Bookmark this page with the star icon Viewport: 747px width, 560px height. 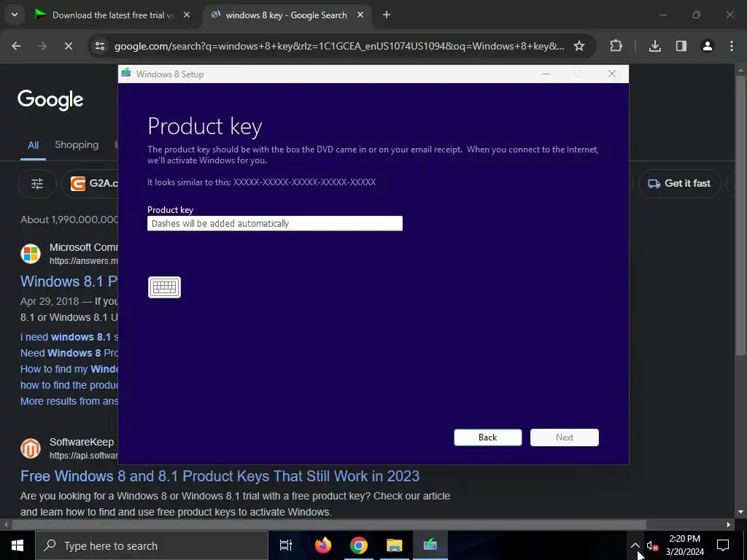[x=578, y=46]
